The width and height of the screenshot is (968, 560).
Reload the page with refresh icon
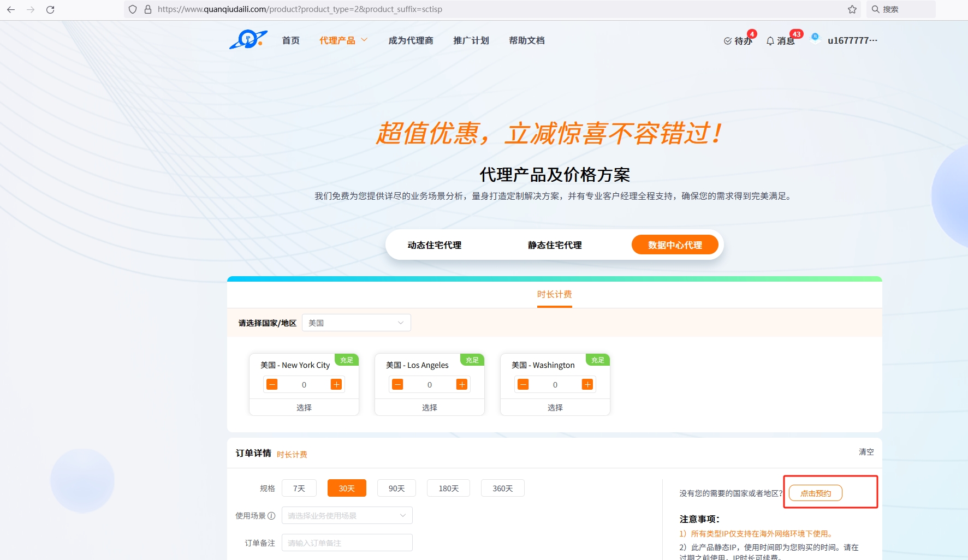click(50, 9)
